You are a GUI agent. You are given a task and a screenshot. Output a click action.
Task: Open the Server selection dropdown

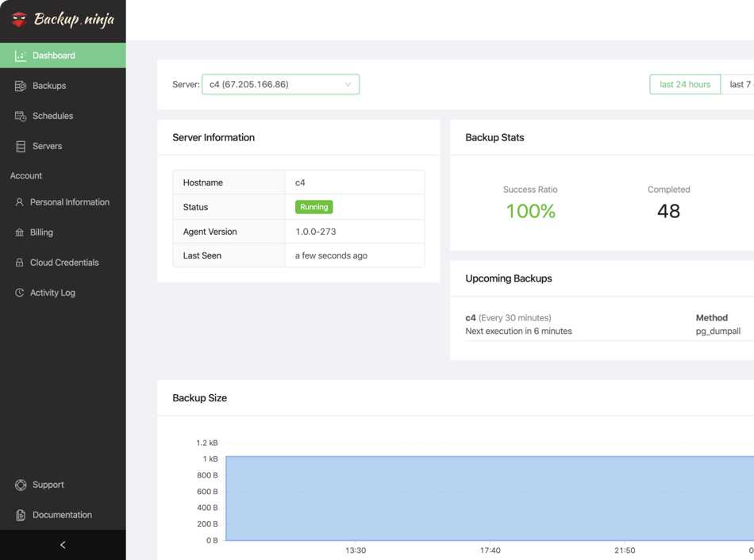click(272, 84)
